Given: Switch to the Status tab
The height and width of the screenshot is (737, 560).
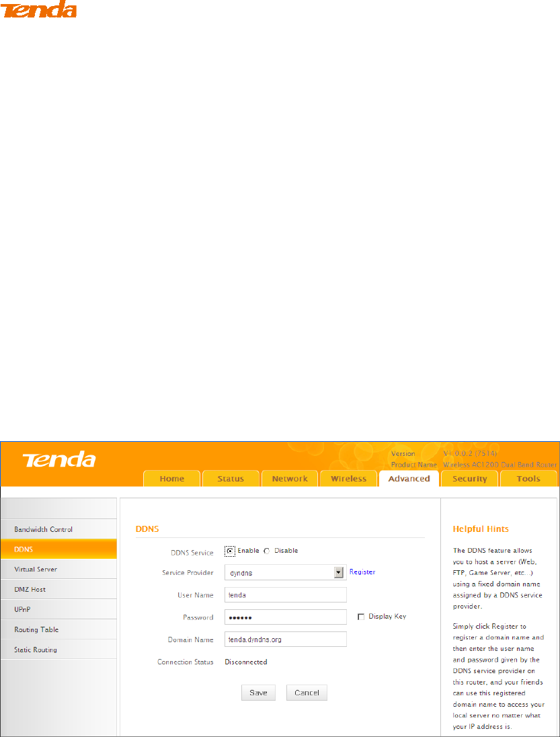Looking at the screenshot, I should pyautogui.click(x=231, y=479).
